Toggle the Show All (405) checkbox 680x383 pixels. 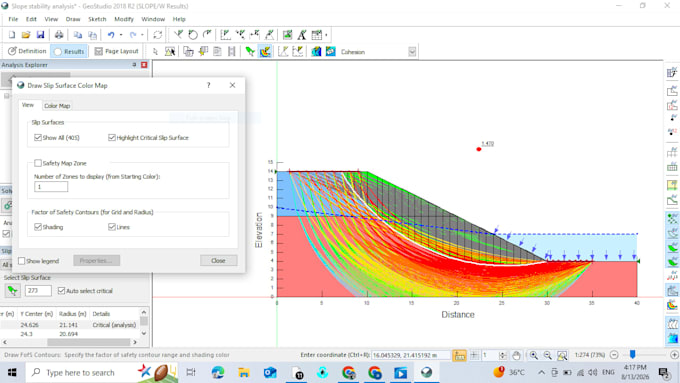[38, 137]
